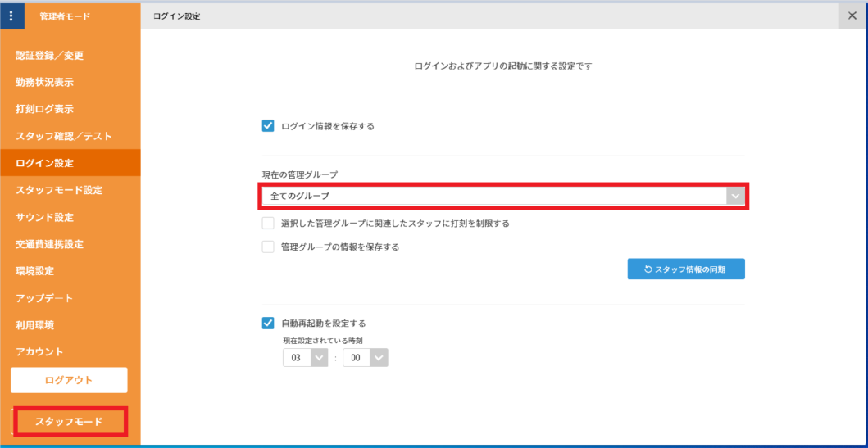
Task: Select サウンド設定 menu item
Action: click(x=44, y=217)
